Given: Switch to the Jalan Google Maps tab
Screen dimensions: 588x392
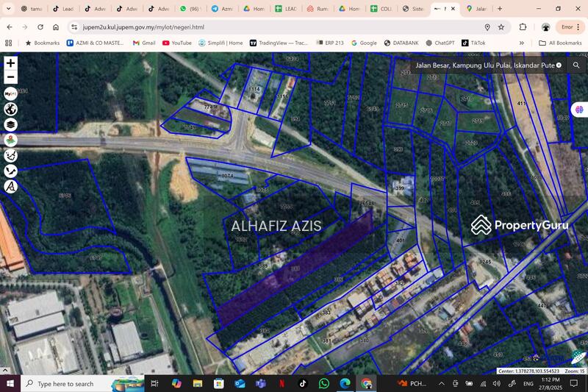Looking at the screenshot, I should coord(476,9).
